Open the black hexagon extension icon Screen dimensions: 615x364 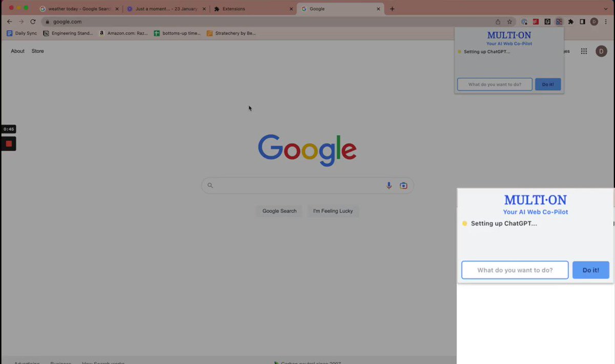(x=547, y=22)
